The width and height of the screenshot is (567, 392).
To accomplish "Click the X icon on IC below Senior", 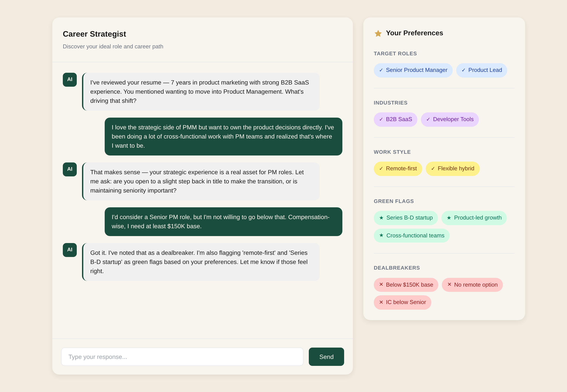I will point(381,302).
